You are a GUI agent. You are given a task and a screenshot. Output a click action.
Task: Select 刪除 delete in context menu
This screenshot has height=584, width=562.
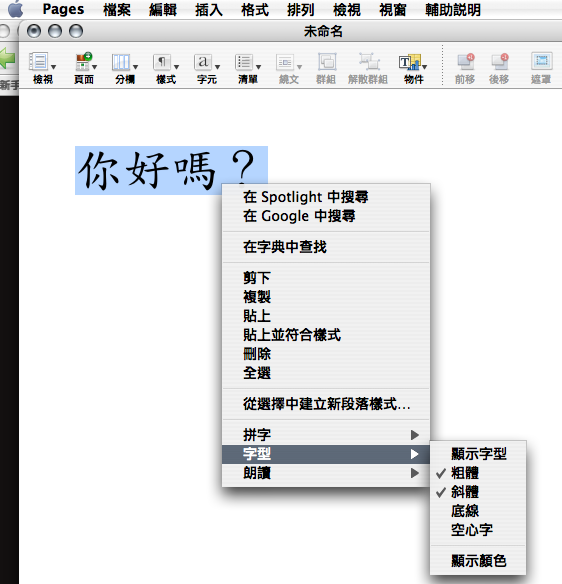[326, 353]
